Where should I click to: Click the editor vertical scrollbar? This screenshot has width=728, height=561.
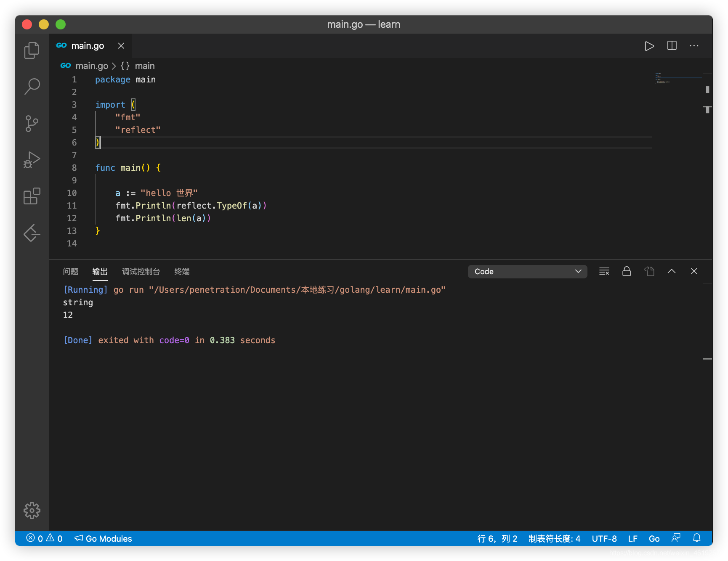tap(707, 166)
